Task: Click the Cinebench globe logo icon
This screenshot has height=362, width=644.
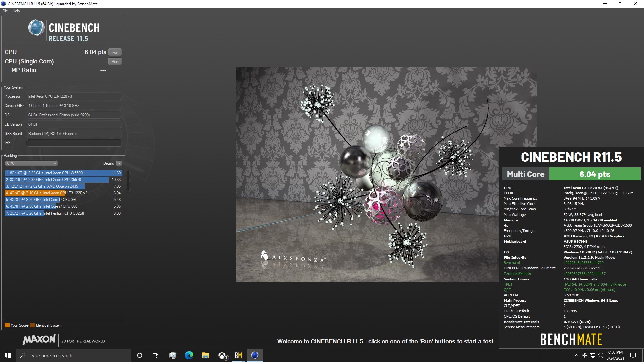Action: 36,28
